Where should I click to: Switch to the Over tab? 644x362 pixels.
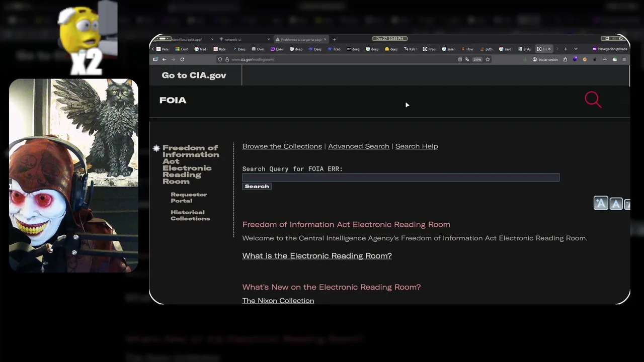[x=258, y=49]
